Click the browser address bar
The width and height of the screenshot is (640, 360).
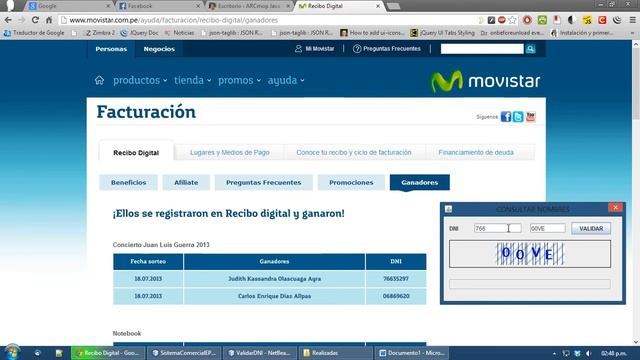click(x=267, y=20)
